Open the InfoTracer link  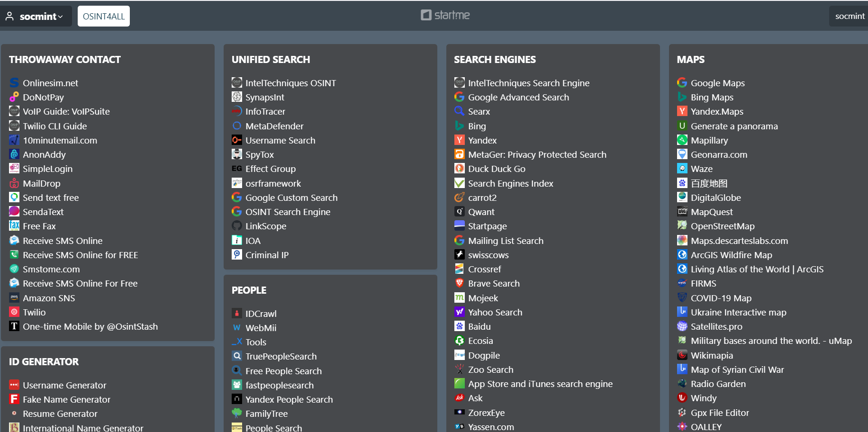[x=265, y=111]
